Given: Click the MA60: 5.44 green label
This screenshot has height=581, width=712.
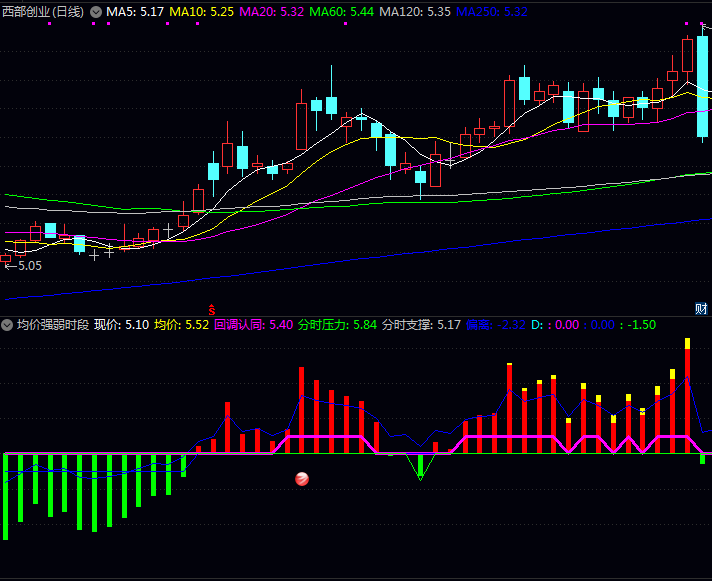Looking at the screenshot, I should (342, 12).
